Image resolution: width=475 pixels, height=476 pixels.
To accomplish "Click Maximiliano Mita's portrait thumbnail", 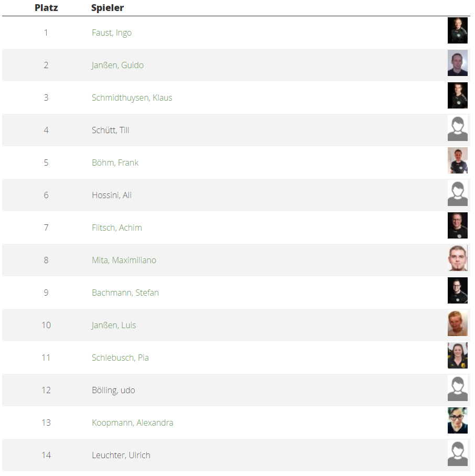I will [457, 258].
